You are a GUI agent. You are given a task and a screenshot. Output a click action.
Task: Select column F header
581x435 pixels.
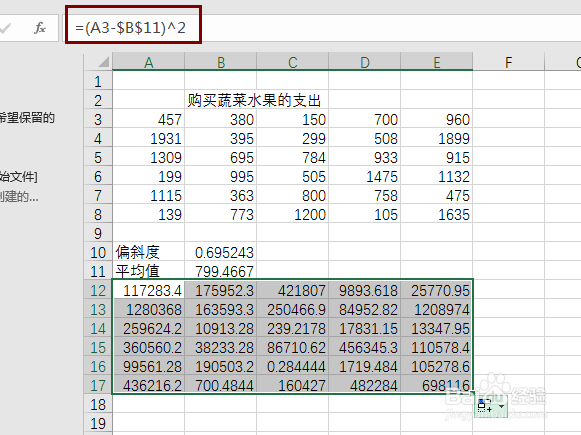[508, 62]
